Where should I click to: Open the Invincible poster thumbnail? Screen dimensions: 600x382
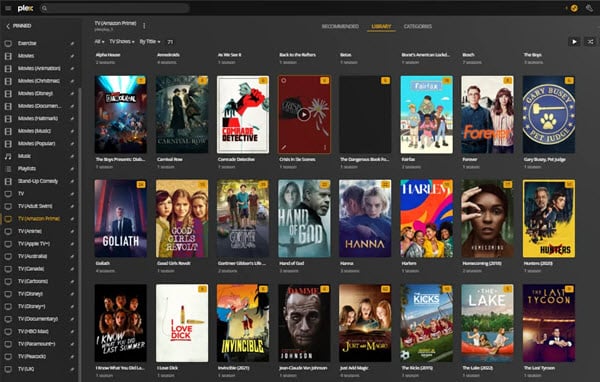pyautogui.click(x=243, y=323)
